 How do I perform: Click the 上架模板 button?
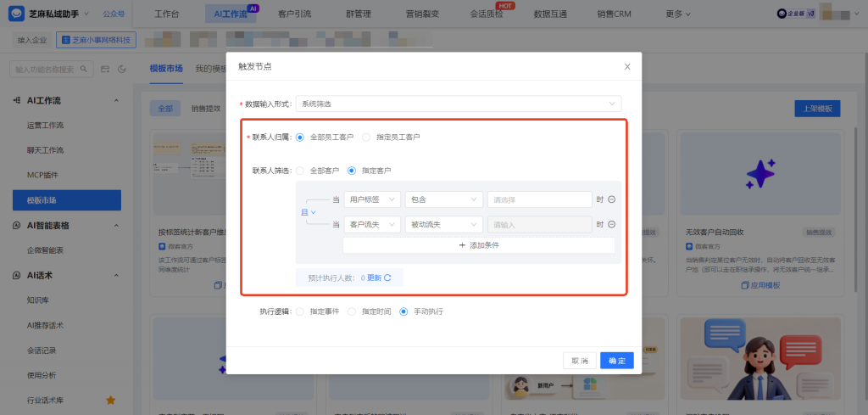pos(818,109)
